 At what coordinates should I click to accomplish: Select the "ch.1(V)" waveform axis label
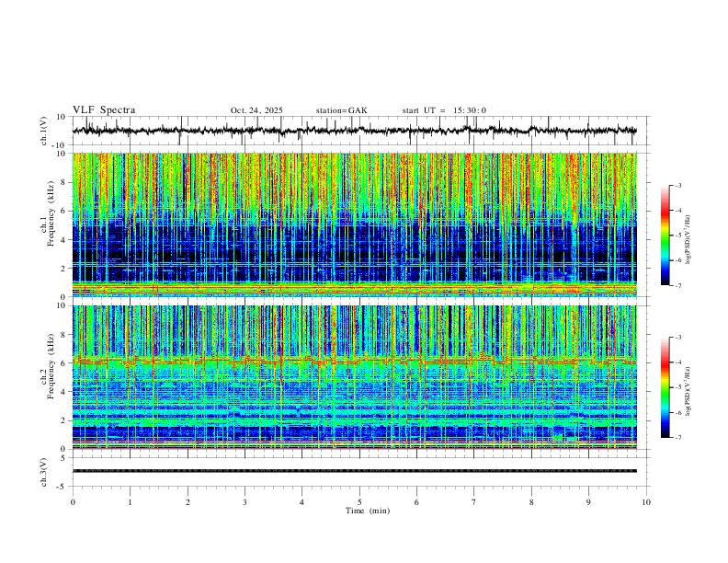[44, 131]
